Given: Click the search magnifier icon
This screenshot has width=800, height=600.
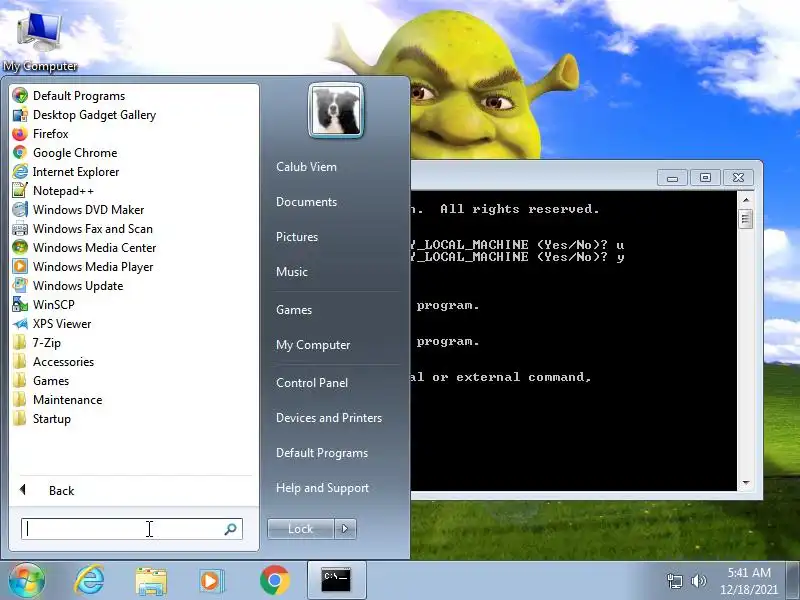Looking at the screenshot, I should [231, 529].
